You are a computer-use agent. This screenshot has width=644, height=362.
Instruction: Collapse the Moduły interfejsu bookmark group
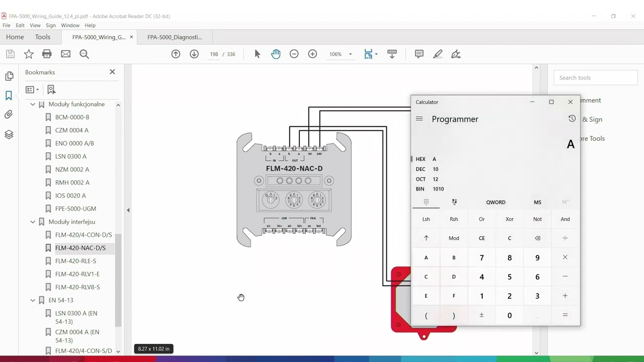[x=33, y=222]
